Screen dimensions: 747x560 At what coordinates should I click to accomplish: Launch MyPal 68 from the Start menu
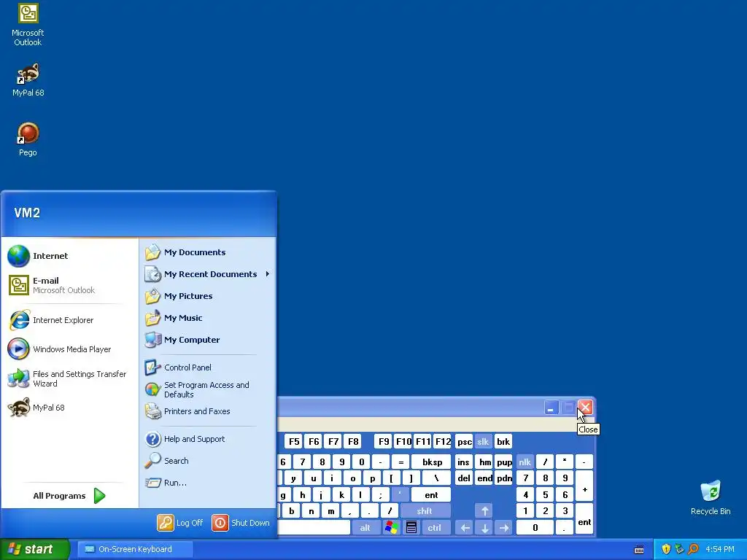(70, 408)
